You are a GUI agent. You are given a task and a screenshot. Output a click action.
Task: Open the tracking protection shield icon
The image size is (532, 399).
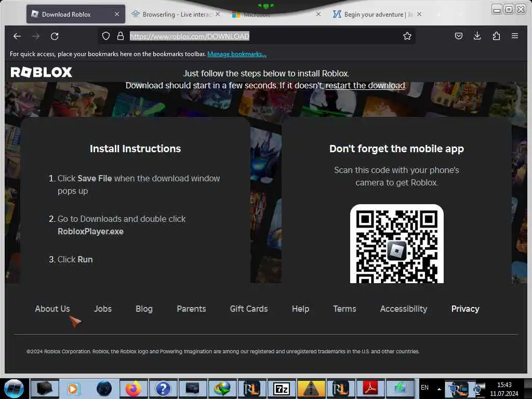click(x=106, y=36)
